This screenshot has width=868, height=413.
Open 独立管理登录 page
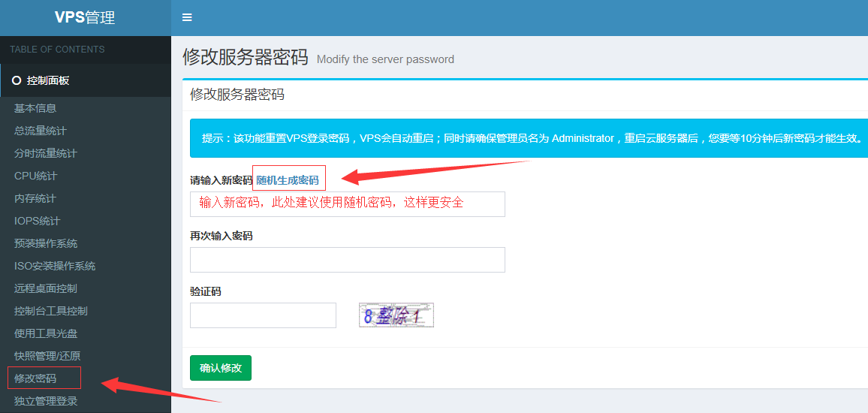[45, 401]
